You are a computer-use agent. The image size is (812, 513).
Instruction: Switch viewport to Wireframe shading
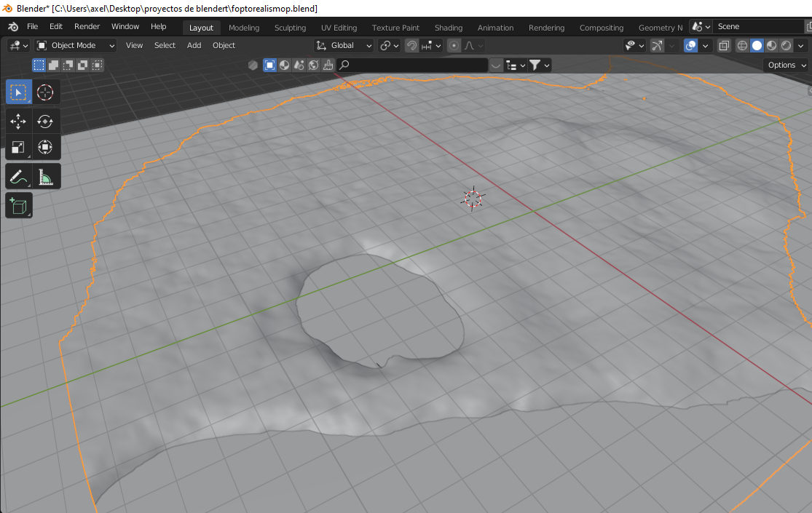[743, 46]
